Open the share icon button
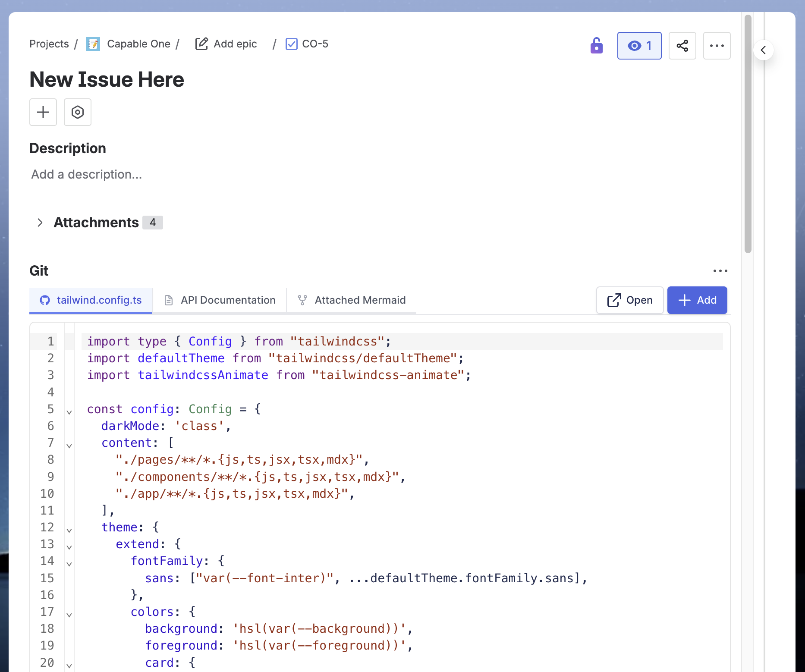 (x=682, y=46)
